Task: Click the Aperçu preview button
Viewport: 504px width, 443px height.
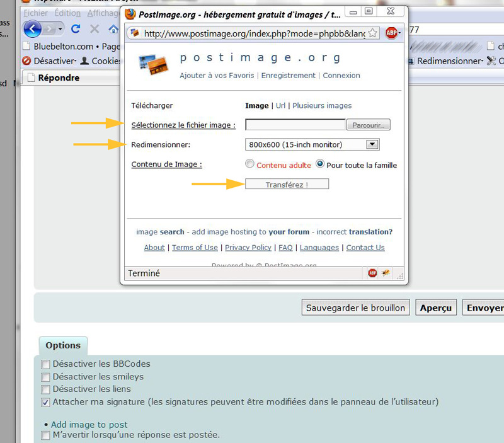Action: coord(436,308)
